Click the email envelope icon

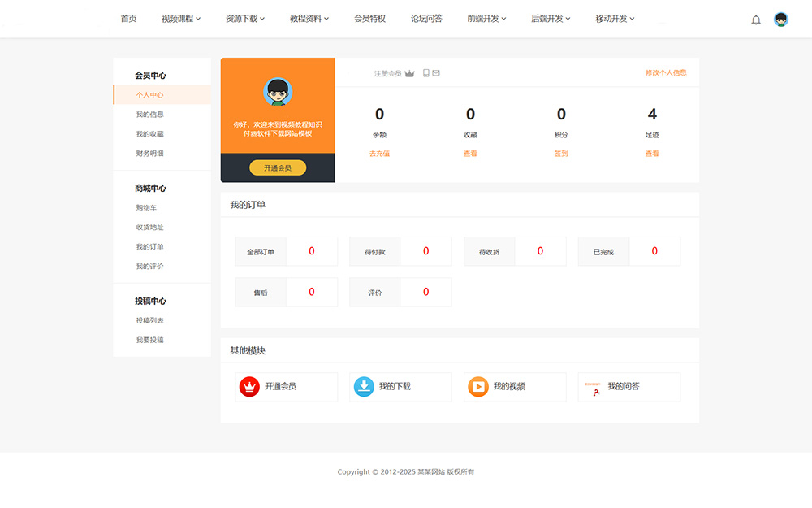436,73
